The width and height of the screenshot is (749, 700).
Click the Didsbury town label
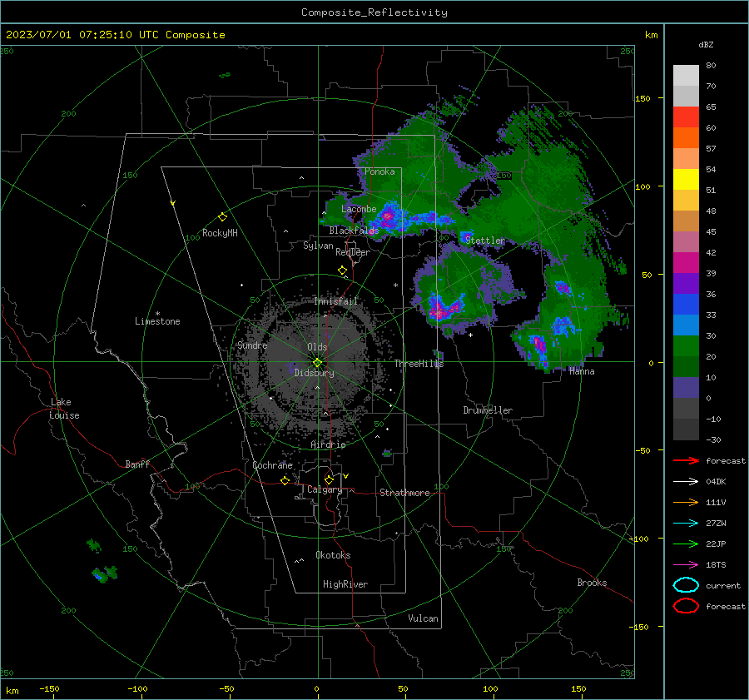click(314, 373)
